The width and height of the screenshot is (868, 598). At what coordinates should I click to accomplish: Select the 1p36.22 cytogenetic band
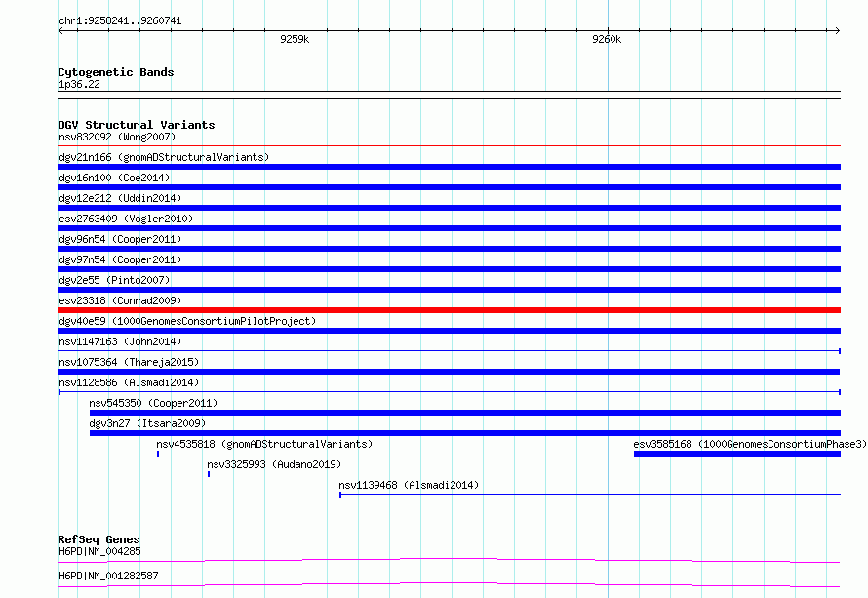click(79, 85)
